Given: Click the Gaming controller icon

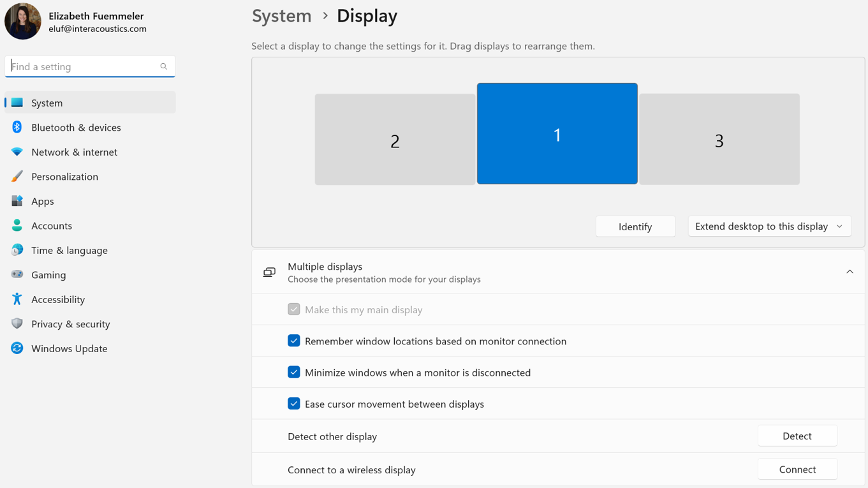Looking at the screenshot, I should [17, 274].
